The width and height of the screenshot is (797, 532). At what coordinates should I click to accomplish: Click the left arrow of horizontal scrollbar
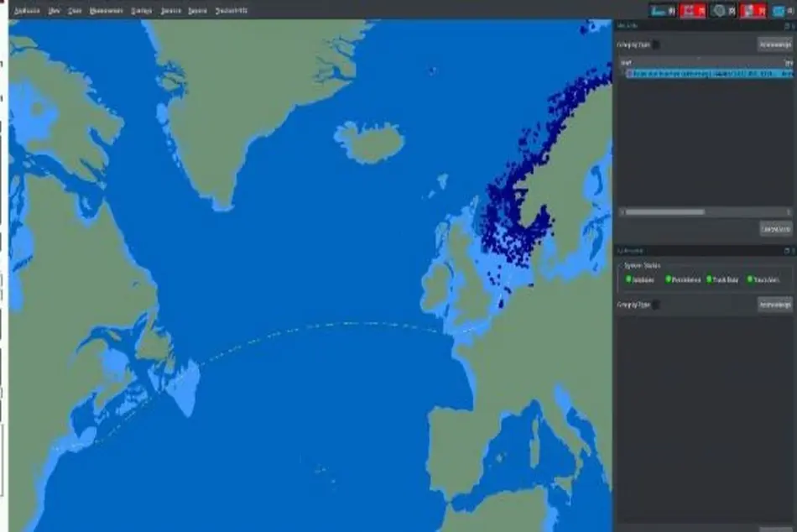[622, 212]
